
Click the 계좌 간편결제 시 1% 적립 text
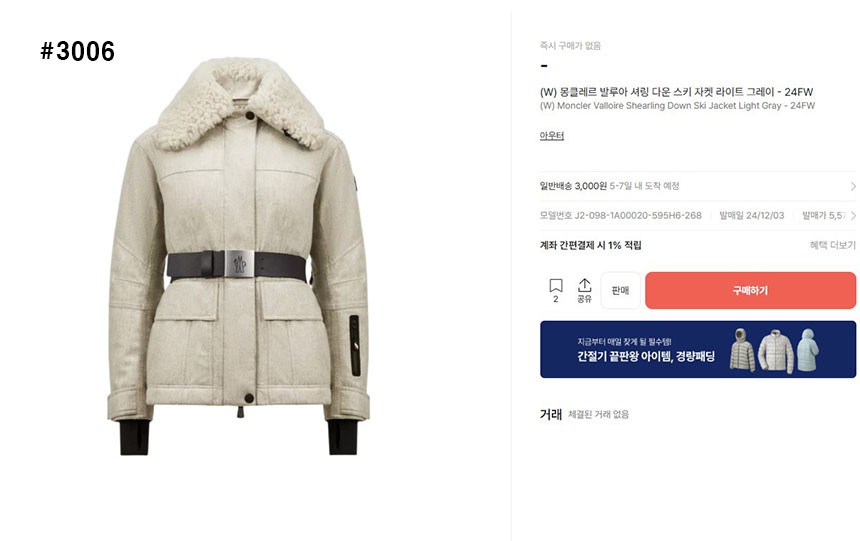click(x=591, y=245)
